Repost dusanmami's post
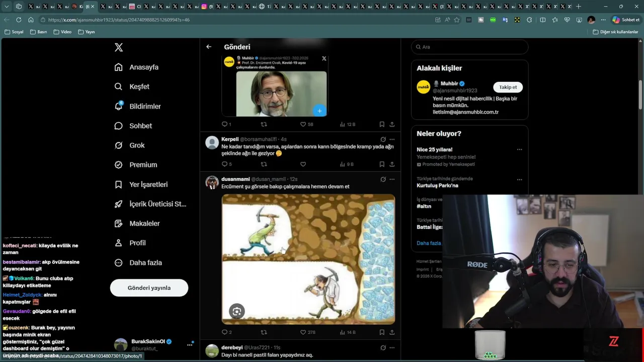This screenshot has height=362, width=644. [x=264, y=332]
